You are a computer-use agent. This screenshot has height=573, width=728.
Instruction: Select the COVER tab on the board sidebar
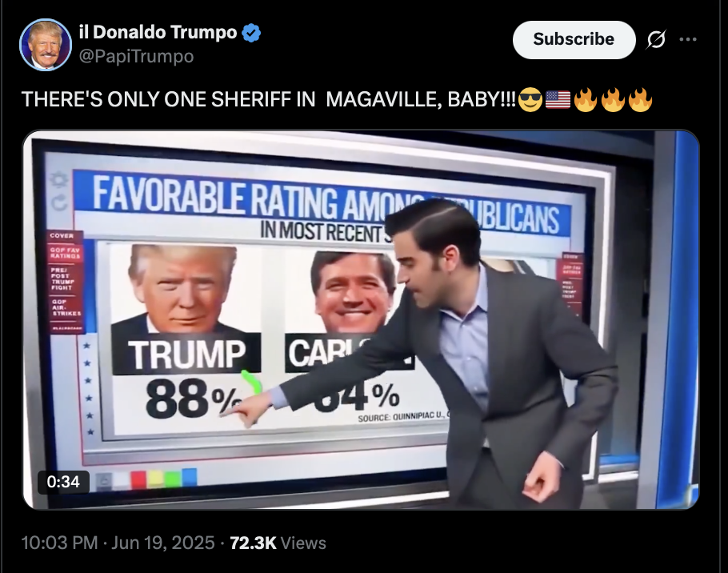[62, 235]
